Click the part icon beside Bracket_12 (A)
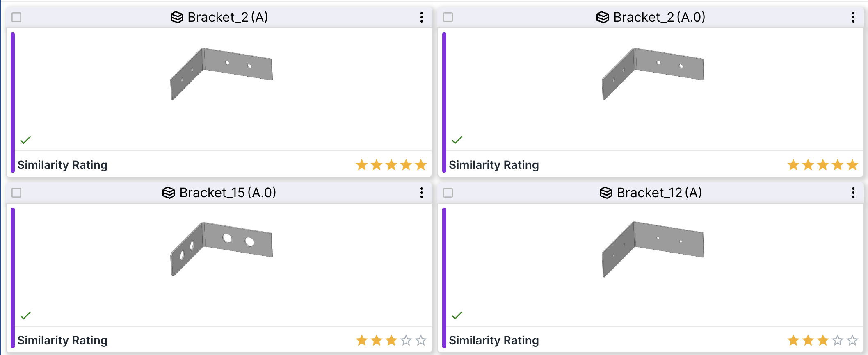Viewport: 868px width, 355px height. point(606,193)
